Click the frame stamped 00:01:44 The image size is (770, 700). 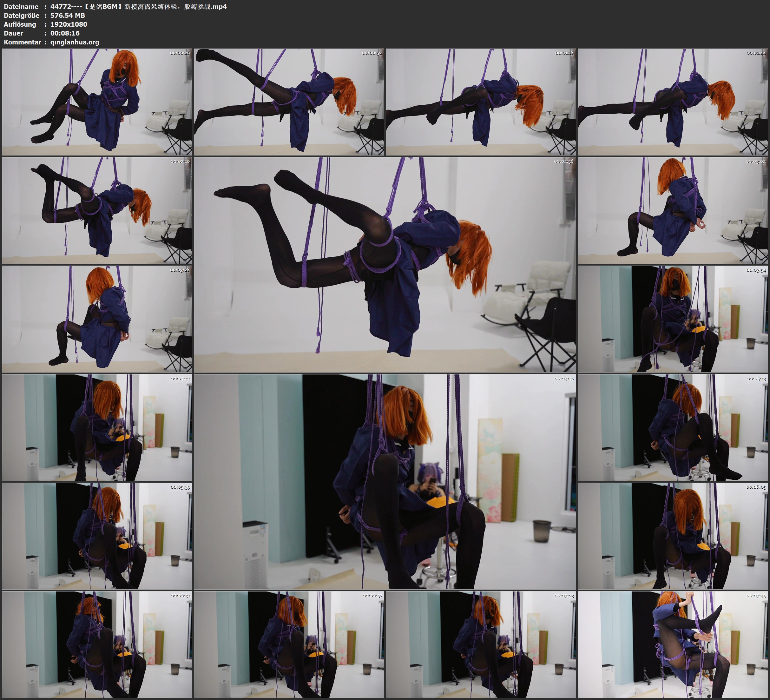673,102
